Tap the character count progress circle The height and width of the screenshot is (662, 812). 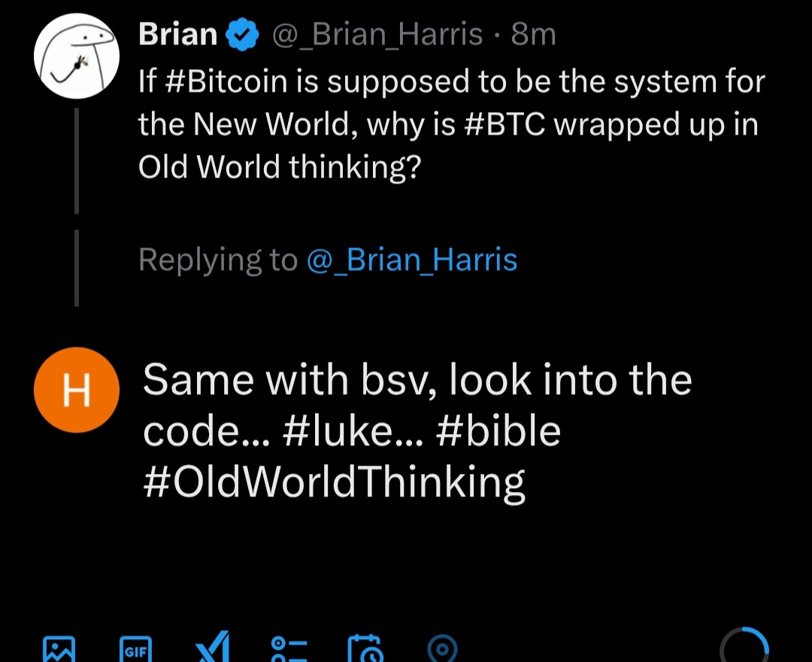click(744, 646)
